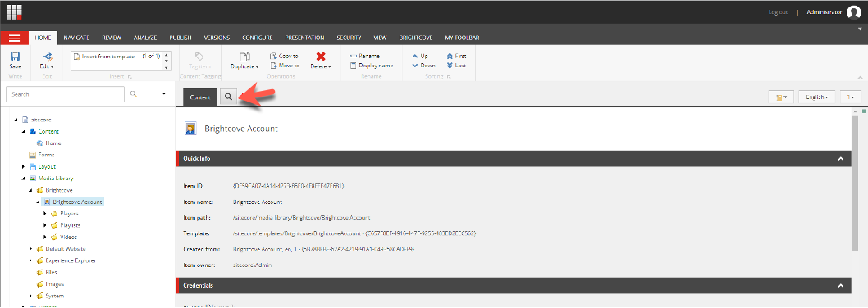
Task: Open the MY TOOLBAR ribbon tab
Action: tap(462, 38)
